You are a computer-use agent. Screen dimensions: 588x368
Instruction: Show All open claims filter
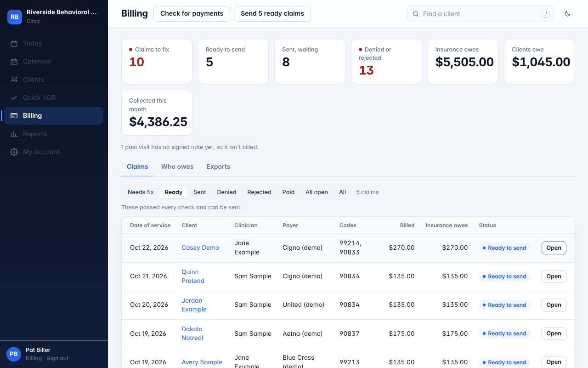[x=317, y=192]
